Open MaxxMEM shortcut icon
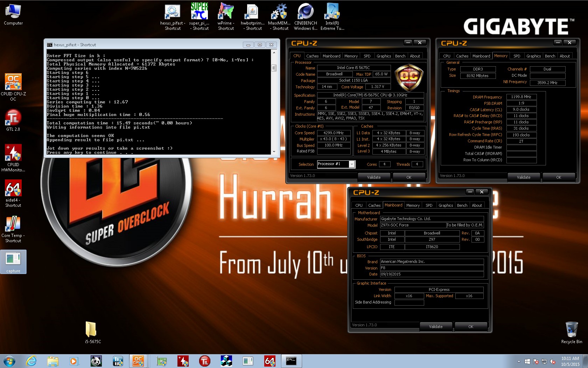Image resolution: width=588 pixels, height=368 pixels. tap(279, 17)
